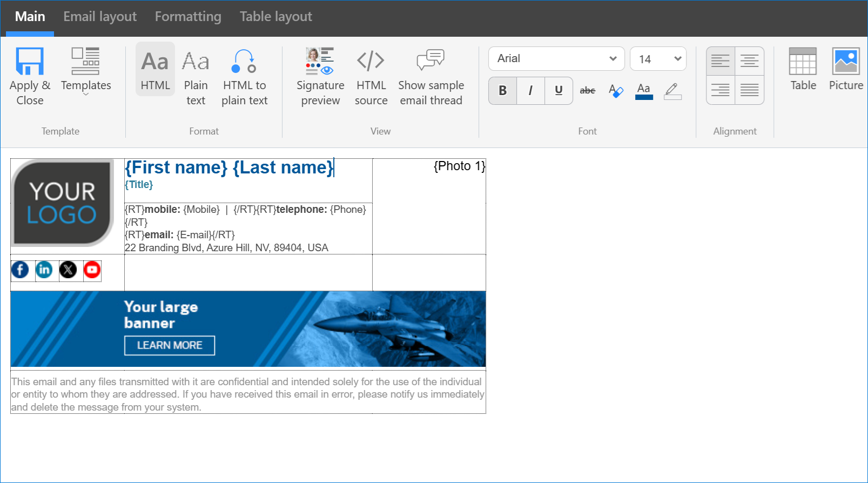
Task: Click the LEARN MORE banner button
Action: [x=170, y=345]
